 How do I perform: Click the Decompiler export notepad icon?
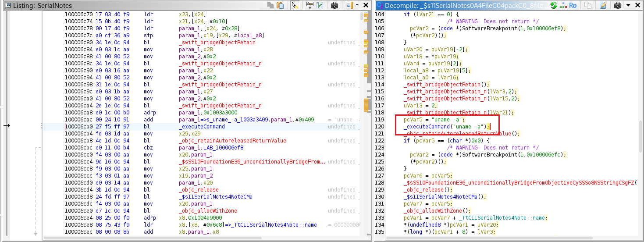coord(603,5)
